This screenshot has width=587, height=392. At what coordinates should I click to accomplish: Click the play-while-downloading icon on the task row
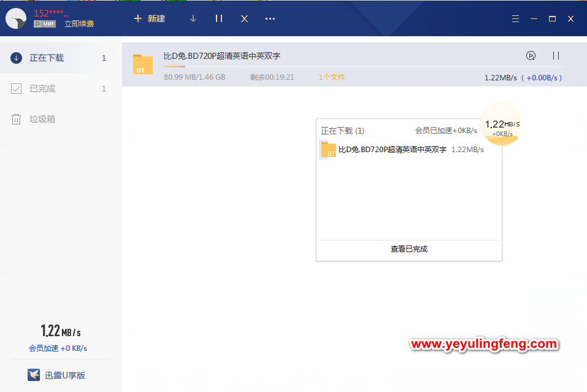pos(531,56)
